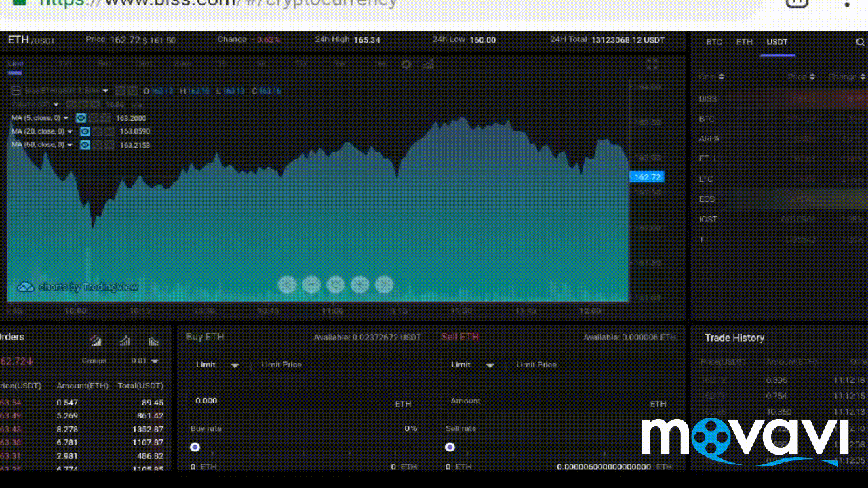Screen dimensions: 868x488
Task: Expand the chart to fullscreen
Action: [x=652, y=64]
